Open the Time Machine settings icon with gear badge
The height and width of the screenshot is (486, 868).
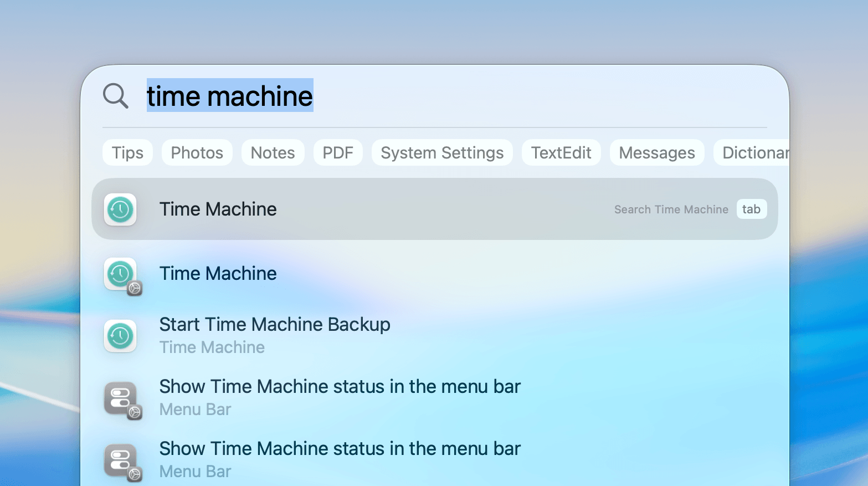[x=122, y=276]
